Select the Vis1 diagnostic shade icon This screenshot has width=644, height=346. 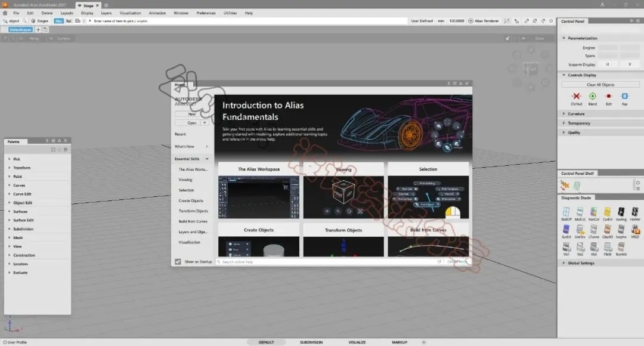(x=566, y=247)
